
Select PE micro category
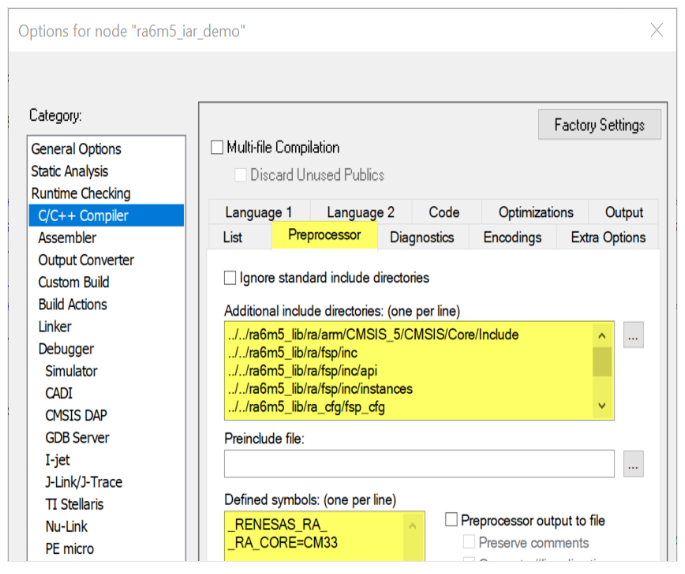point(69,549)
